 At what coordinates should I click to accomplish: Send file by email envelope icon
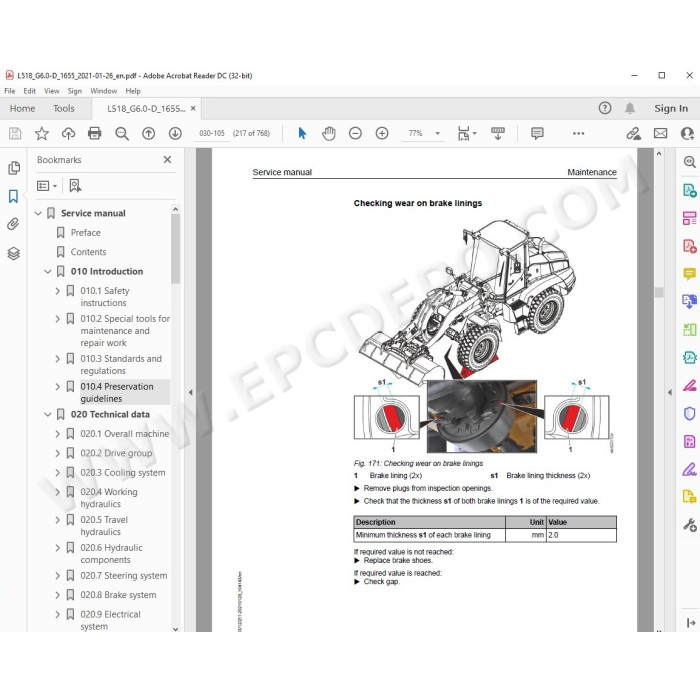(x=660, y=133)
